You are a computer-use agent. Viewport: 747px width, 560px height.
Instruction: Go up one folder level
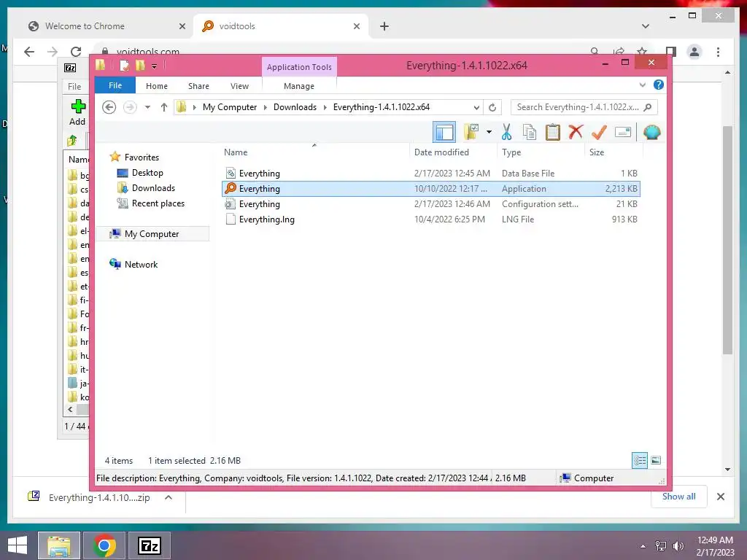(x=164, y=107)
